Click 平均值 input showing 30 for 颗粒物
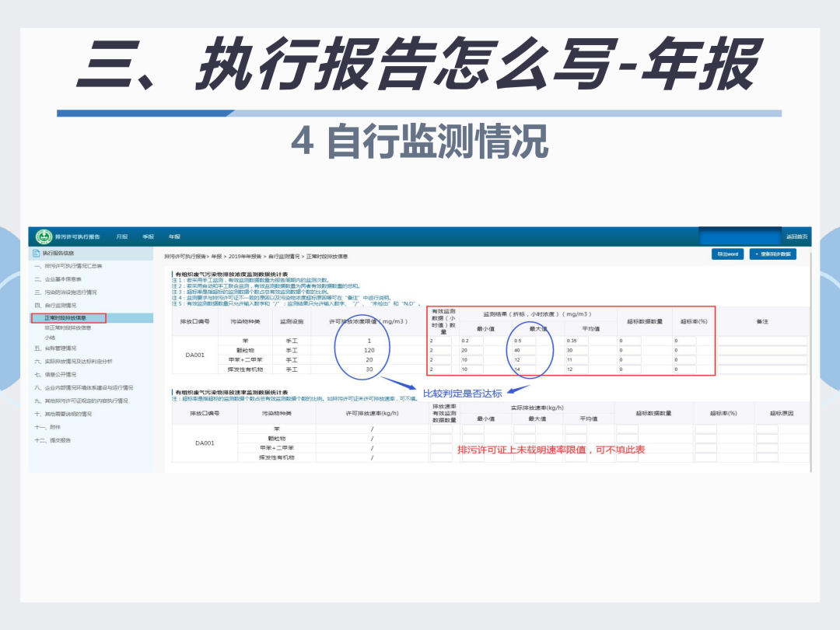The height and width of the screenshot is (630, 840). point(577,350)
